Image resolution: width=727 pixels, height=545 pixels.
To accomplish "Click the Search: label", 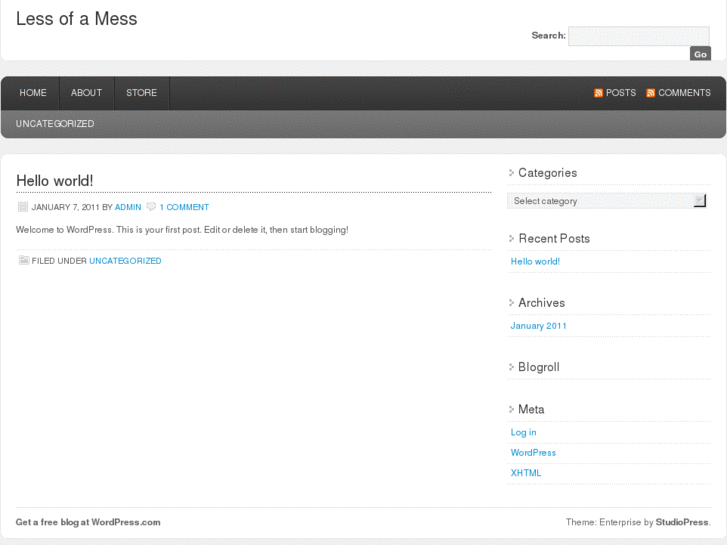I will coord(548,36).
